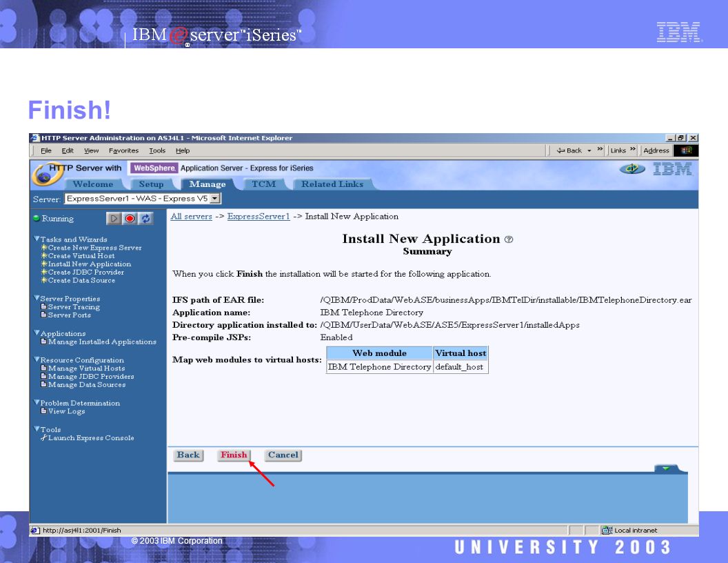Collapse the Tasks and Wizards section
The width and height of the screenshot is (728, 563).
(37, 239)
